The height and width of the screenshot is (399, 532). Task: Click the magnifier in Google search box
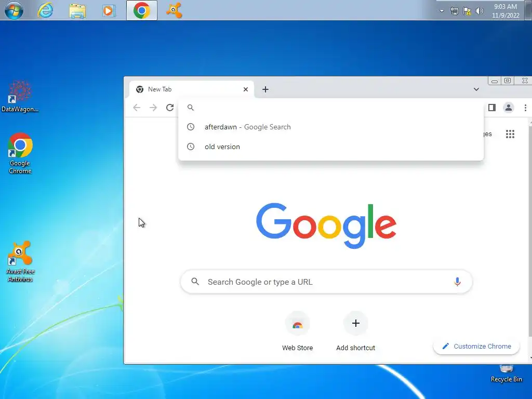pos(195,282)
